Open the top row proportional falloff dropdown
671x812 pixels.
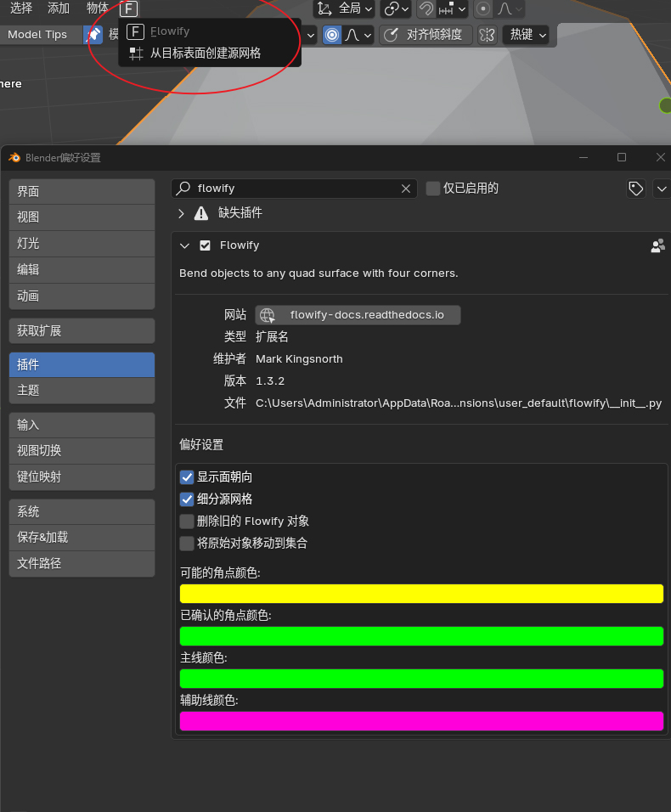point(510,8)
